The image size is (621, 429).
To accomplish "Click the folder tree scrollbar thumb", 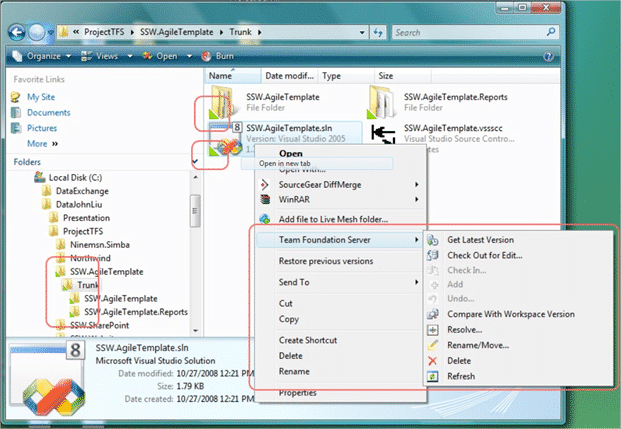I will click(195, 211).
